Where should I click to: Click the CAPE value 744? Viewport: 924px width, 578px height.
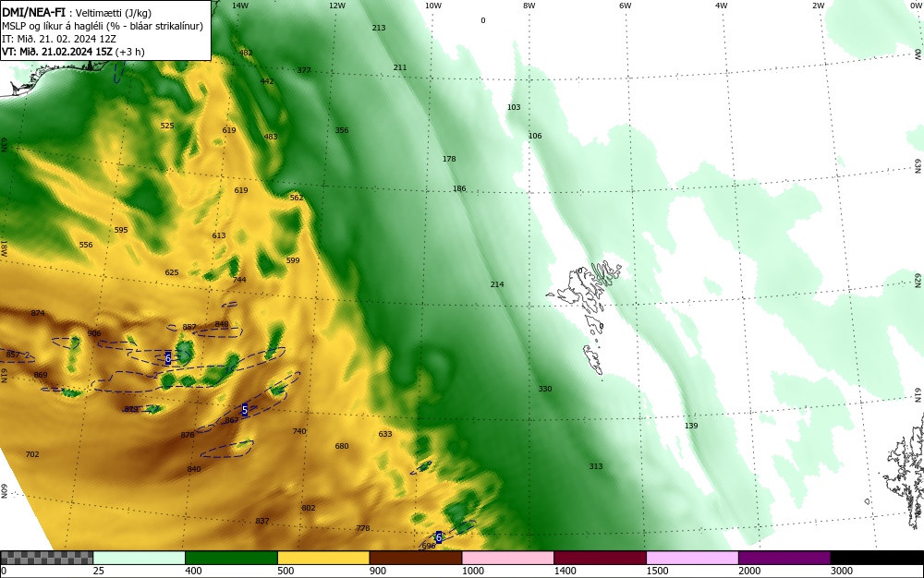[x=239, y=280]
